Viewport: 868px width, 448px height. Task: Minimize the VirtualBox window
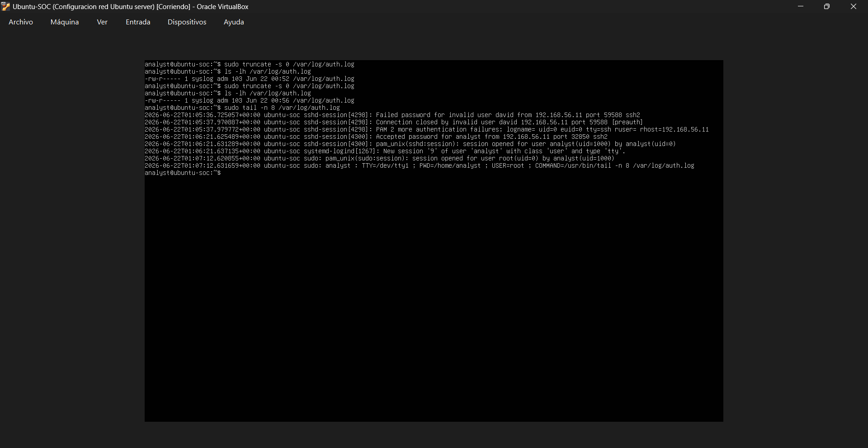coord(801,6)
